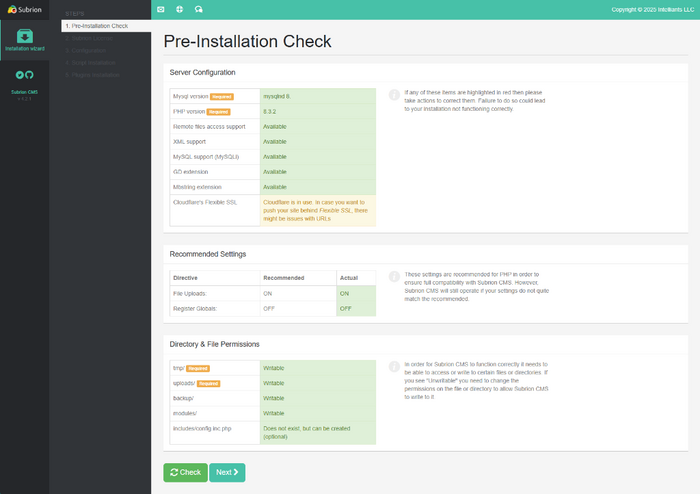Image resolution: width=700 pixels, height=494 pixels.
Task: Open the GitHub link icon
Action: point(29,75)
